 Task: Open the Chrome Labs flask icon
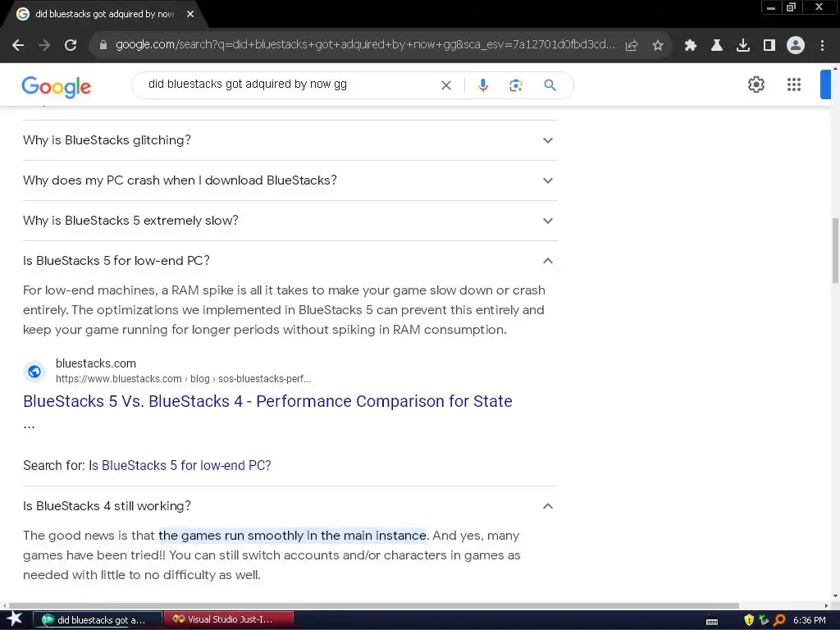pyautogui.click(x=717, y=45)
